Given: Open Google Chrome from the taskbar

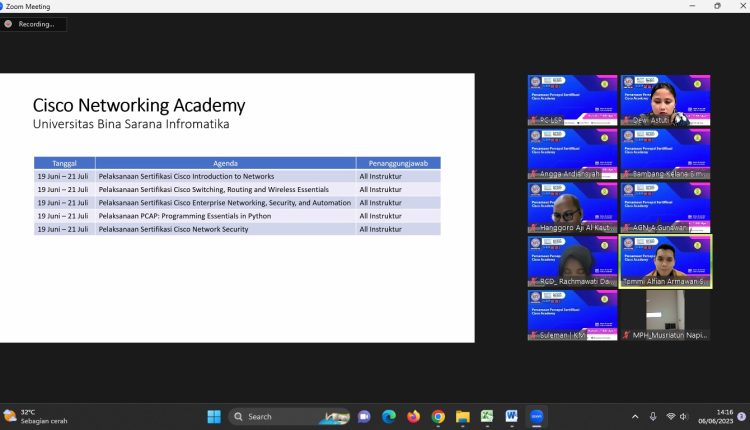Looking at the screenshot, I should [x=438, y=417].
